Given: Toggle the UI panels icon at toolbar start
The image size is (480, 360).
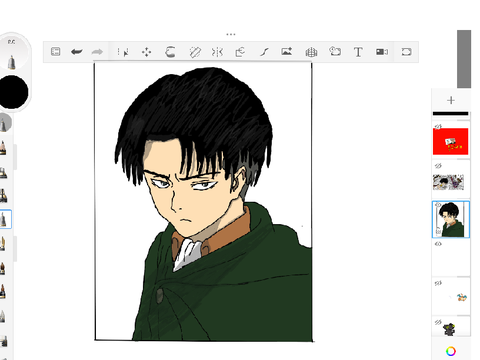Looking at the screenshot, I should (55, 52).
